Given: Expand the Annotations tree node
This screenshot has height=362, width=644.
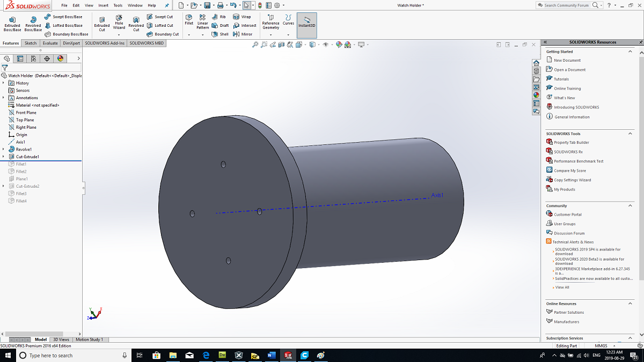Looking at the screenshot, I should (4, 98).
